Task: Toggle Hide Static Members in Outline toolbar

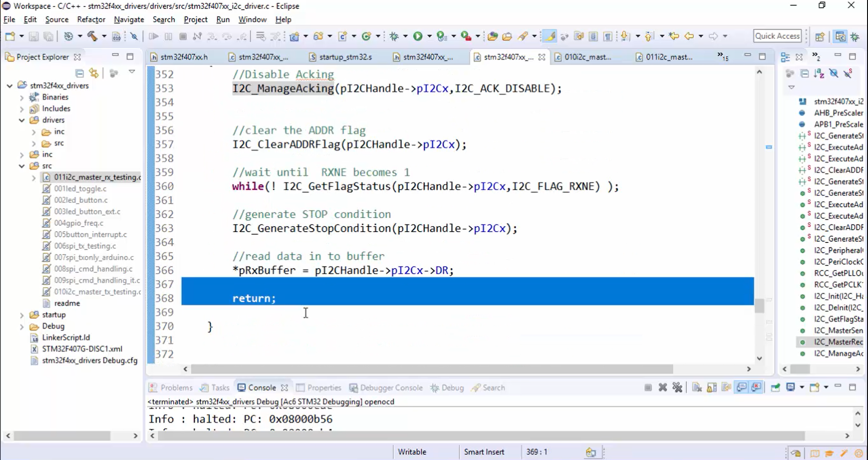Action: point(848,73)
